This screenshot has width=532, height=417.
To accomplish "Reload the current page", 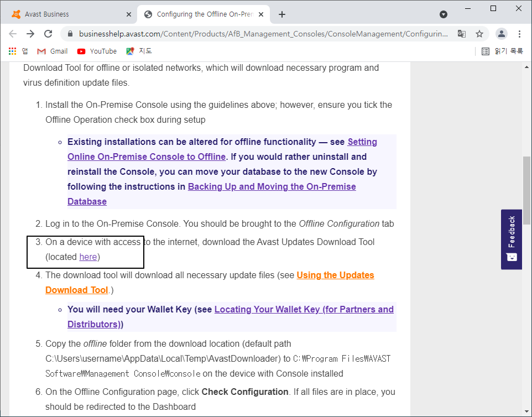I will pyautogui.click(x=48, y=34).
